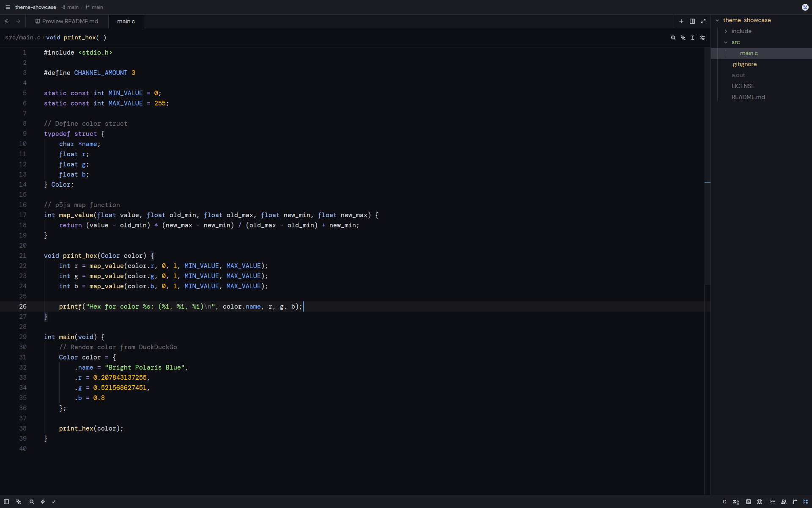This screenshot has width=812, height=508.
Task: Switch to main.c tab
Action: click(126, 21)
